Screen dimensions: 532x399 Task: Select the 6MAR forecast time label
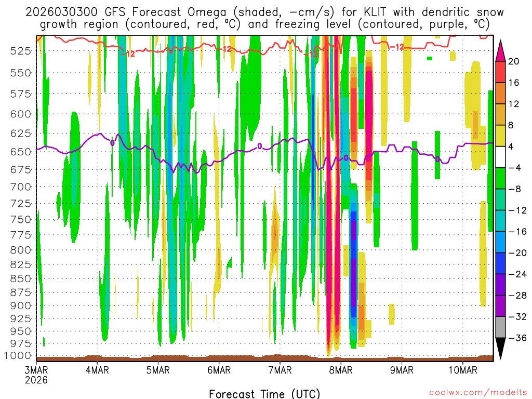pos(219,370)
